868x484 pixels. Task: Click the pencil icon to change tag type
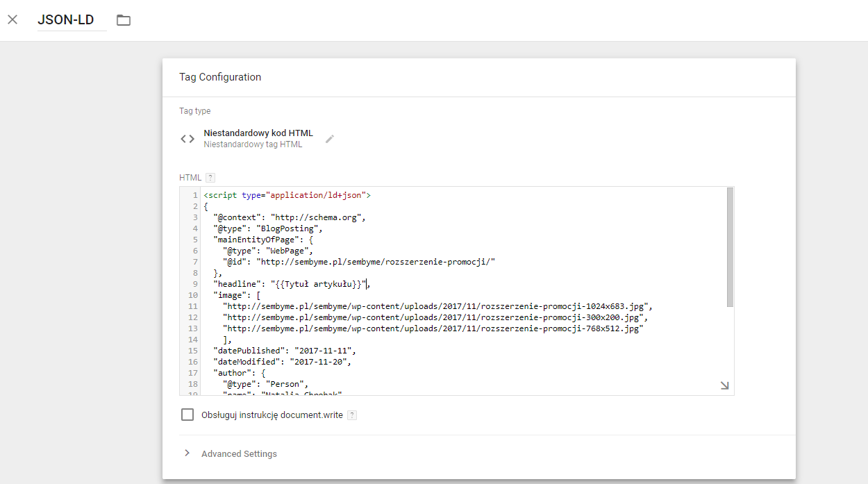pyautogui.click(x=330, y=139)
